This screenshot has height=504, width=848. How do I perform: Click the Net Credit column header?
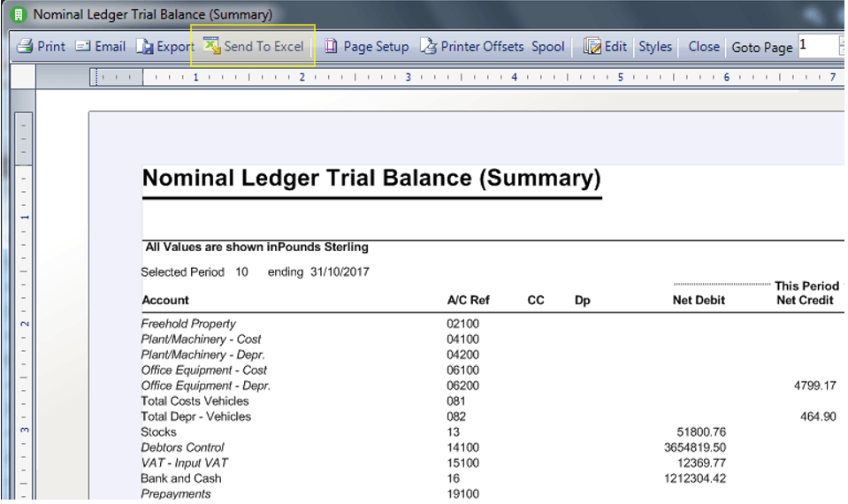click(x=806, y=300)
